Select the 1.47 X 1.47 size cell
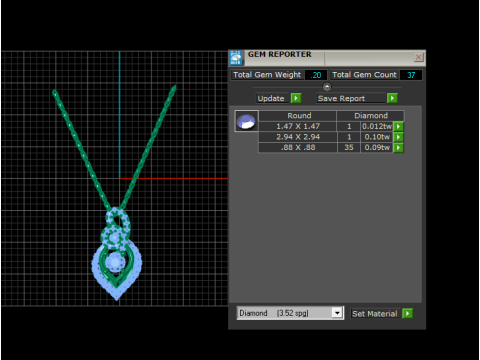This screenshot has width=480, height=360. click(298, 126)
